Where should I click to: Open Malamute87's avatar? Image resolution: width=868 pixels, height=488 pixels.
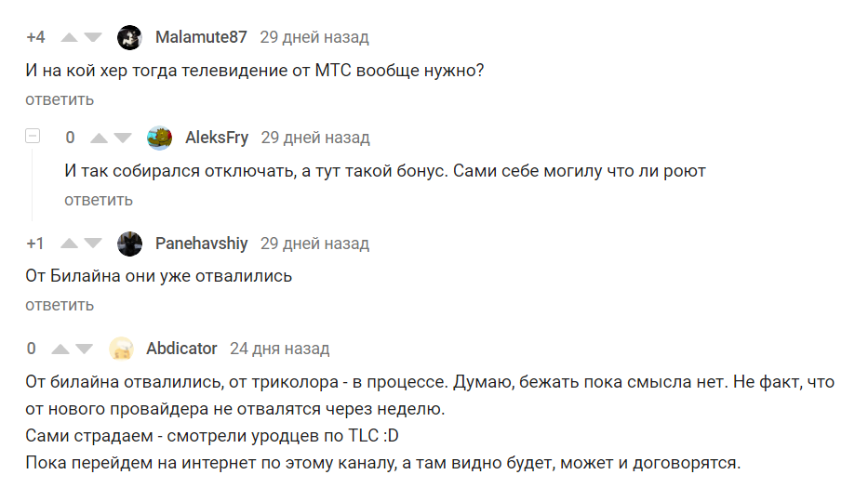pyautogui.click(x=129, y=38)
